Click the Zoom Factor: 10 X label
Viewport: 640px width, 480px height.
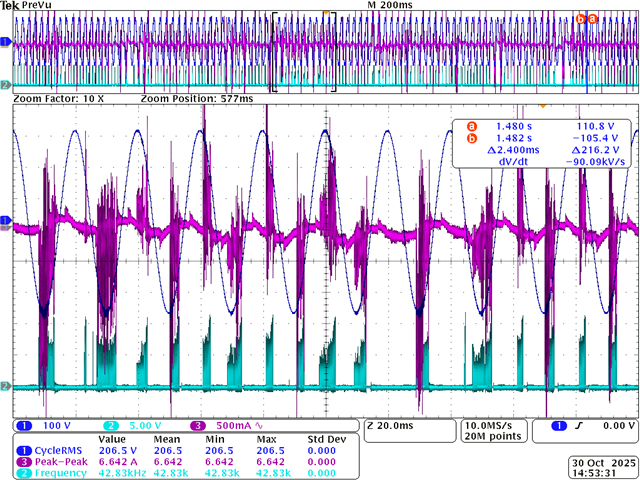pos(59,99)
